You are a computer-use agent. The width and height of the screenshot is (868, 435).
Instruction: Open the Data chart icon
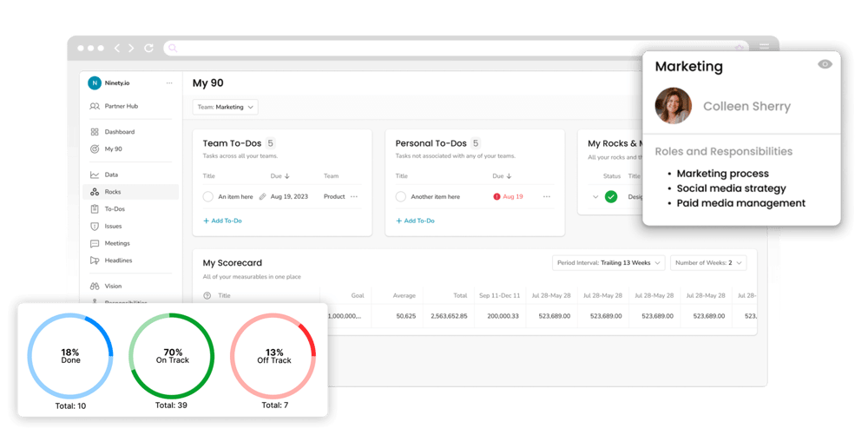point(94,175)
